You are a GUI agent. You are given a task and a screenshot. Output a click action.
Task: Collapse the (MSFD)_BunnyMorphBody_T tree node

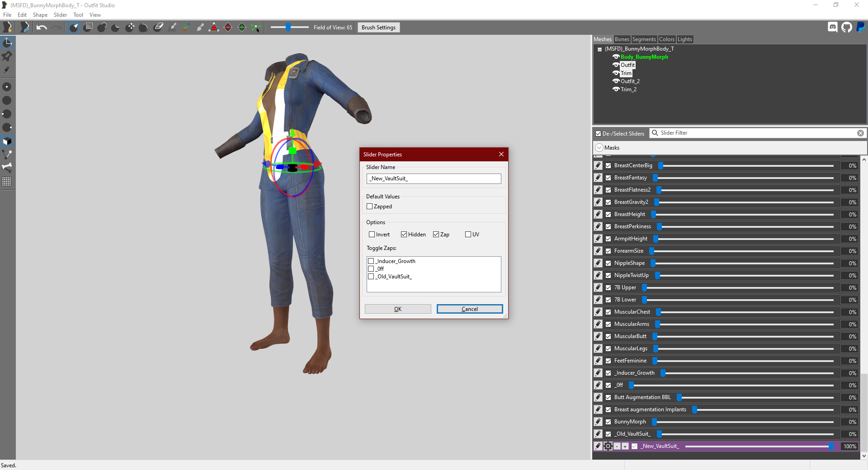599,49
